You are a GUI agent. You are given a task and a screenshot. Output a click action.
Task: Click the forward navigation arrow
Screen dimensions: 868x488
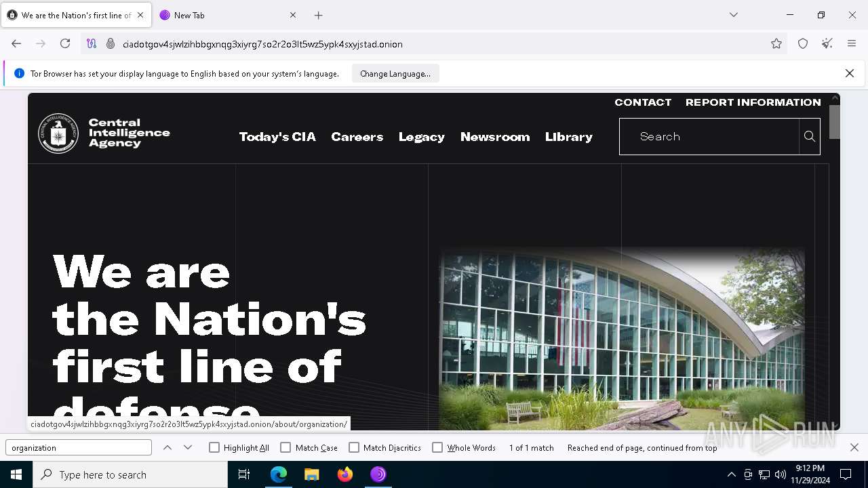[x=41, y=43]
